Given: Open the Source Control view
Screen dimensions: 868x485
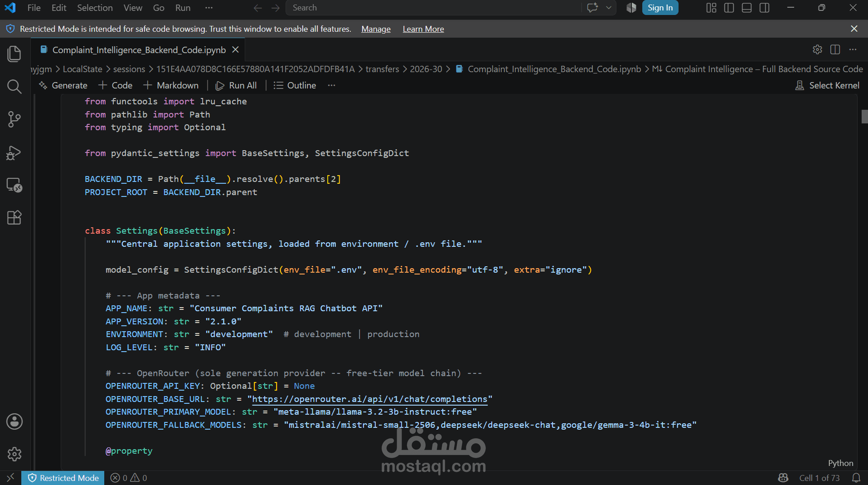Looking at the screenshot, I should point(15,119).
